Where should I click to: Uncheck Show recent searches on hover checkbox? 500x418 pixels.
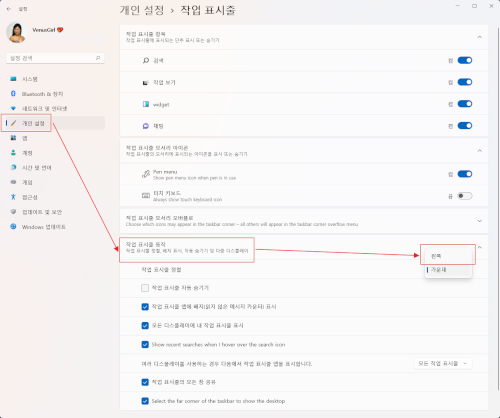tap(145, 344)
